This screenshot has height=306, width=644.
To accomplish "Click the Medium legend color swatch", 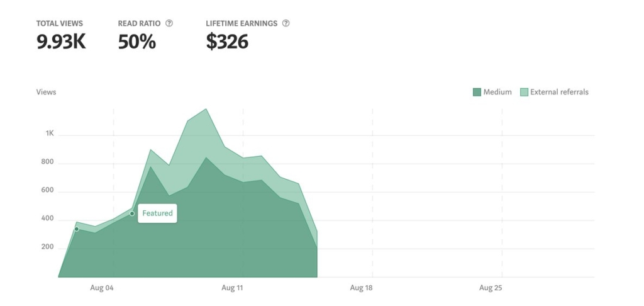I will coord(477,92).
